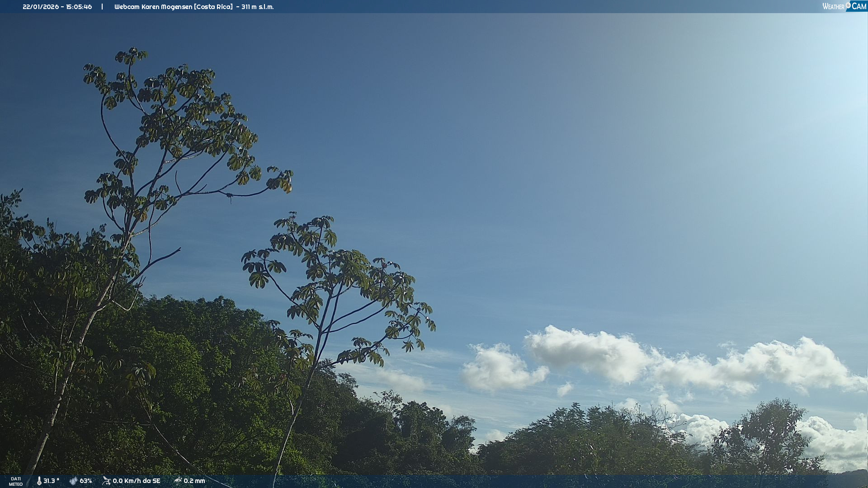868x488 pixels.
Task: Click the camera lens in WeatherCam logo
Action: click(848, 5)
